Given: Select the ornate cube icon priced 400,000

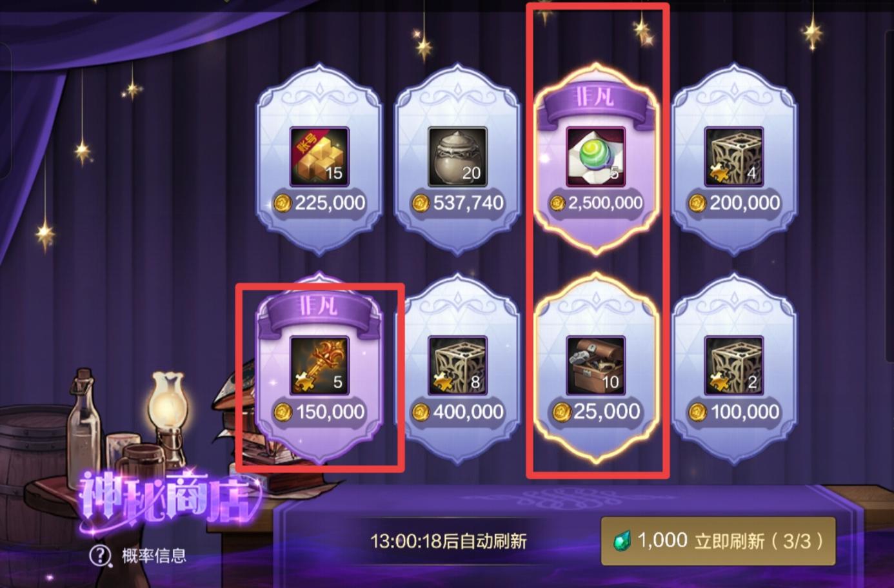Looking at the screenshot, I should tap(457, 366).
